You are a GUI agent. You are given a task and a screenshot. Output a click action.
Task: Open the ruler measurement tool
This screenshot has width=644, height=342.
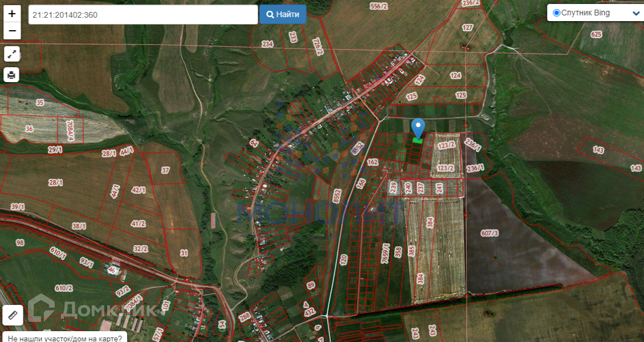[x=13, y=315]
